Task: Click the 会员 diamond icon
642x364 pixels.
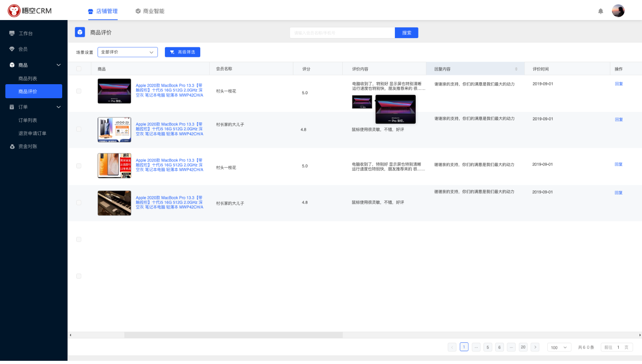Action: [x=12, y=49]
